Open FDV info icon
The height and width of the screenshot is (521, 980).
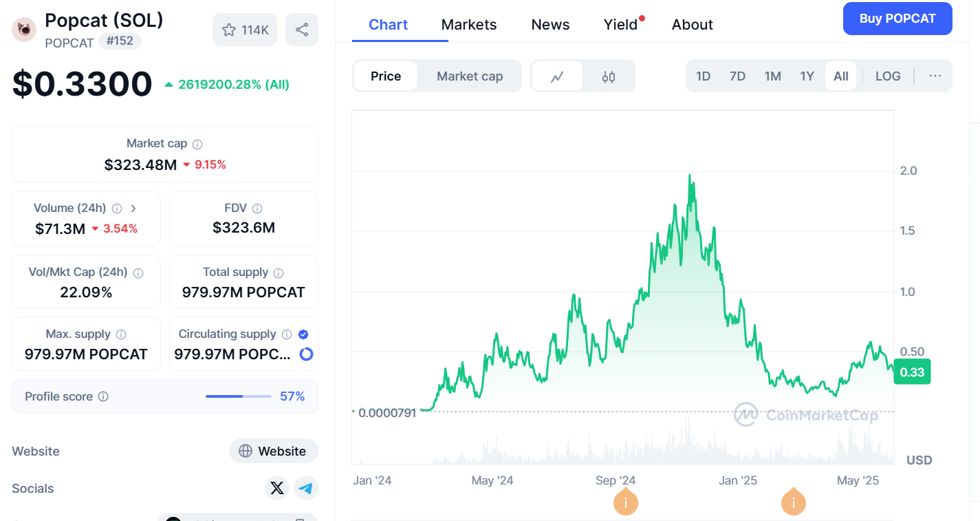257,209
